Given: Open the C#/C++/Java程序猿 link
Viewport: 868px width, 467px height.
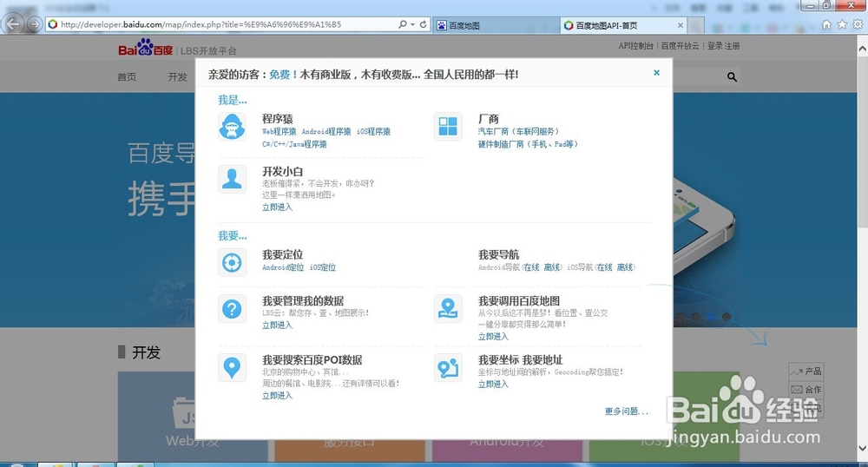Looking at the screenshot, I should coord(294,144).
